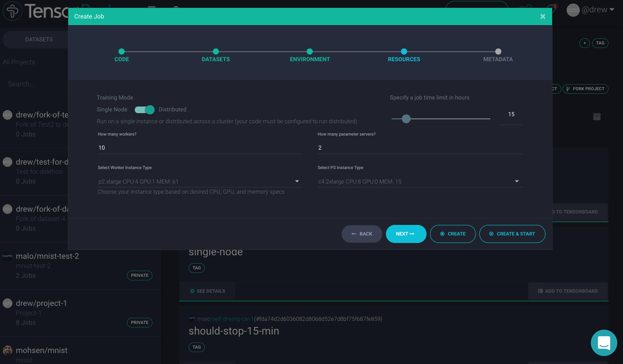Edit the job time limit hours field
623x364 pixels.
click(511, 114)
